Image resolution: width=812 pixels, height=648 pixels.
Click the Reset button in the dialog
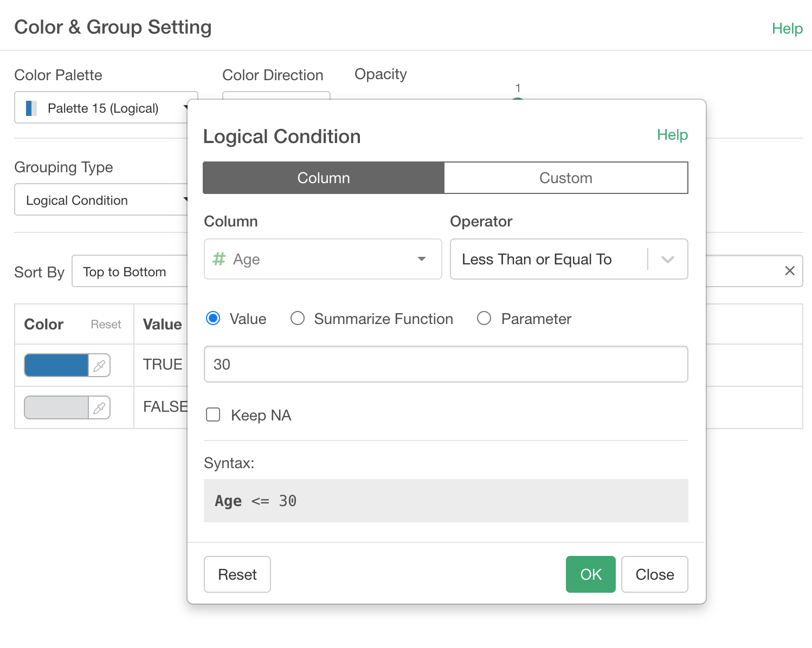(x=237, y=574)
